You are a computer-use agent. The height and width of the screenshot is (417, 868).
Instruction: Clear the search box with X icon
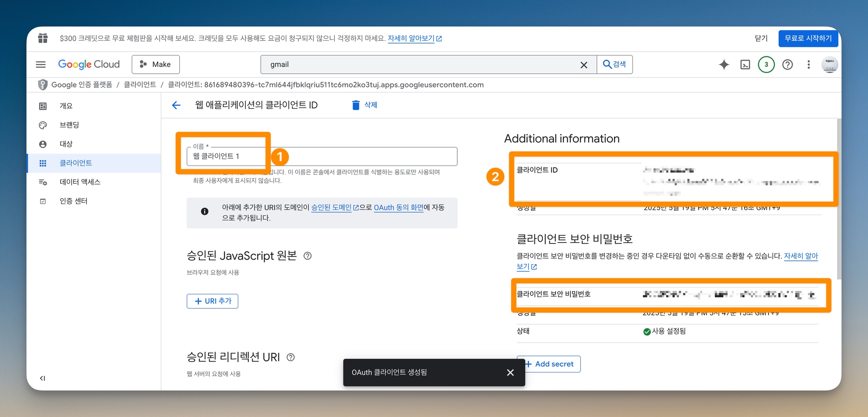(x=584, y=65)
